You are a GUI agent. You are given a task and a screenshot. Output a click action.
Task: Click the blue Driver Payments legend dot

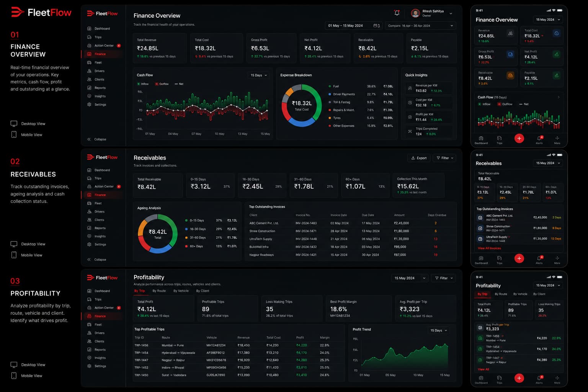coord(330,94)
